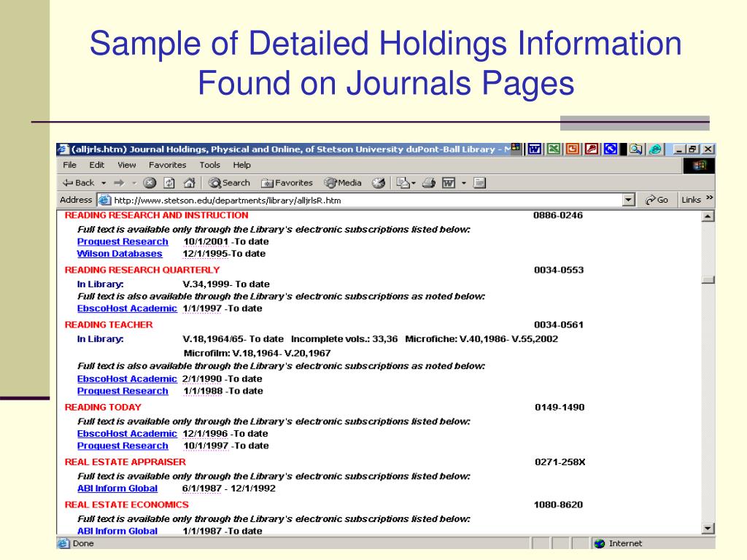
Task: Open EbscoHost Academic under Reading Teacher
Action: pyautogui.click(x=127, y=379)
